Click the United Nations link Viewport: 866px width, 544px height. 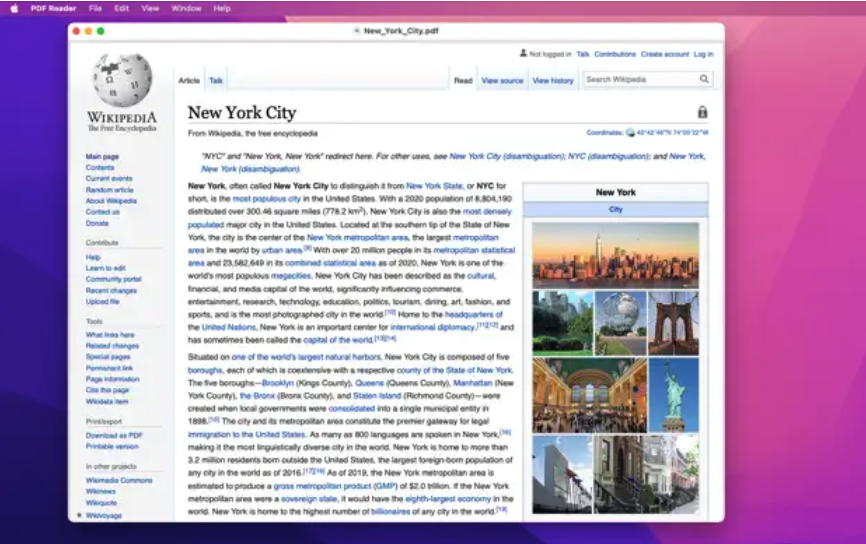(229, 328)
